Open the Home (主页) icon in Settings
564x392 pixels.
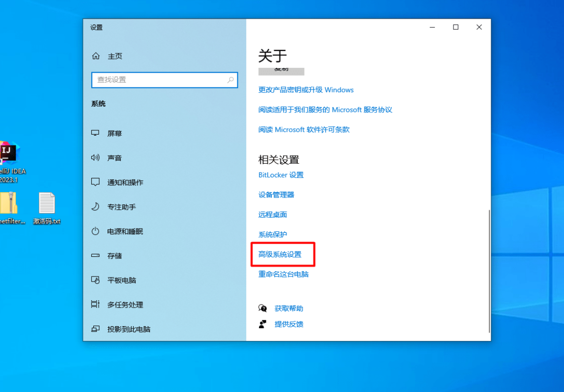(96, 56)
